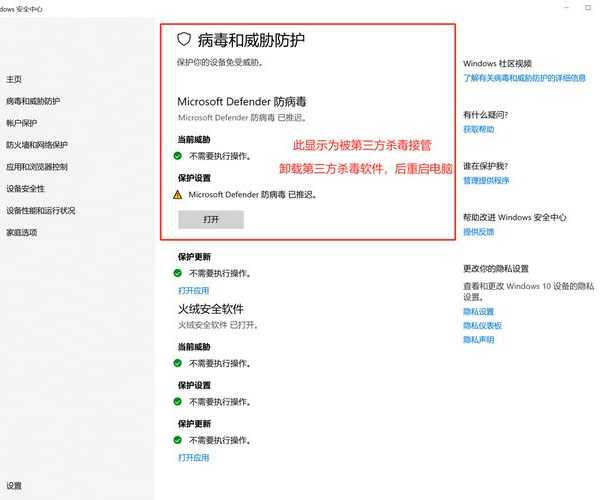Click green check icon under Defender 当前威胁
This screenshot has width=600, height=500.
coord(178,156)
